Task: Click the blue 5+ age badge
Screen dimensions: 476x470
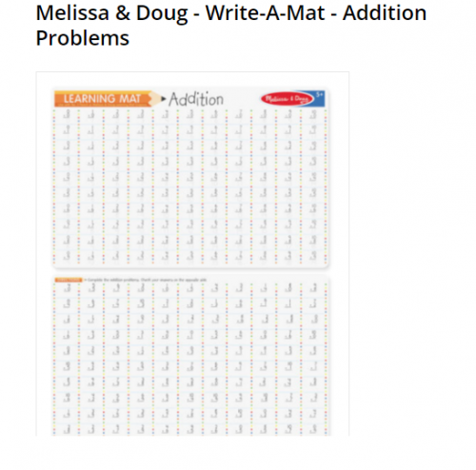Action: pos(319,98)
